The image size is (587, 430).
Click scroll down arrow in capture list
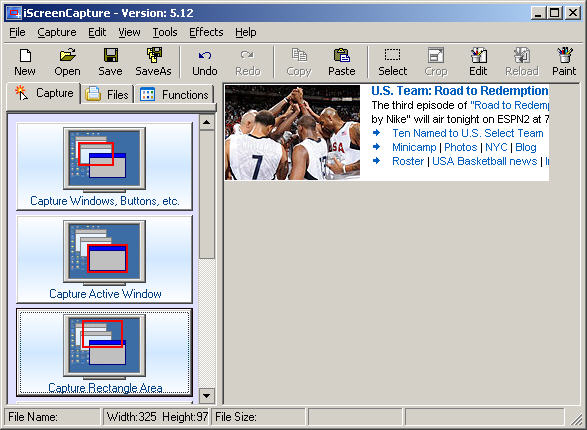coord(207,396)
